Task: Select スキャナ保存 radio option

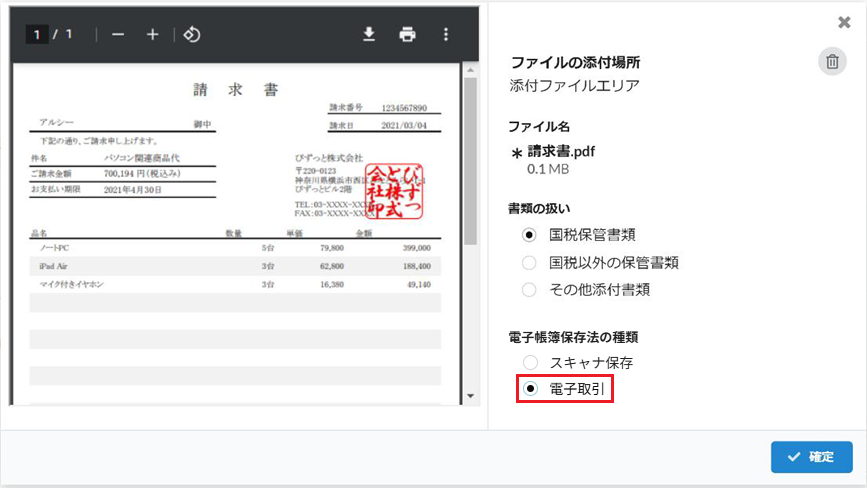Action: (x=529, y=362)
